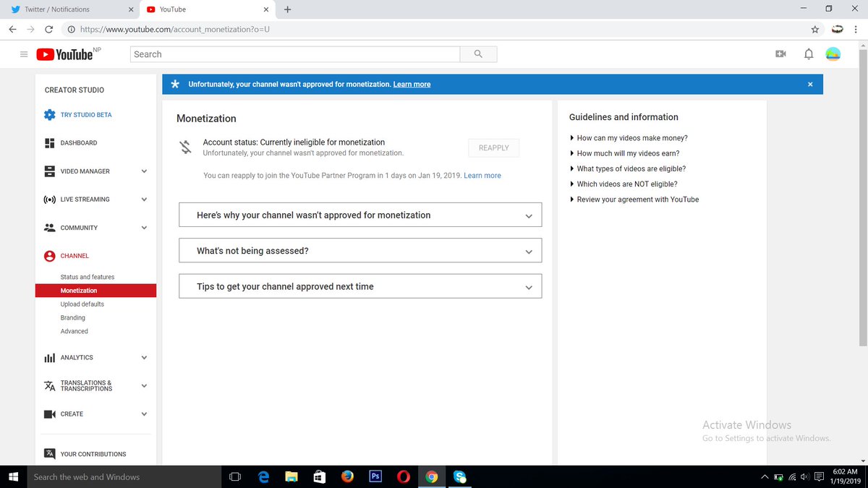Open Firefox from the taskbar
This screenshot has width=868, height=488.
[347, 476]
